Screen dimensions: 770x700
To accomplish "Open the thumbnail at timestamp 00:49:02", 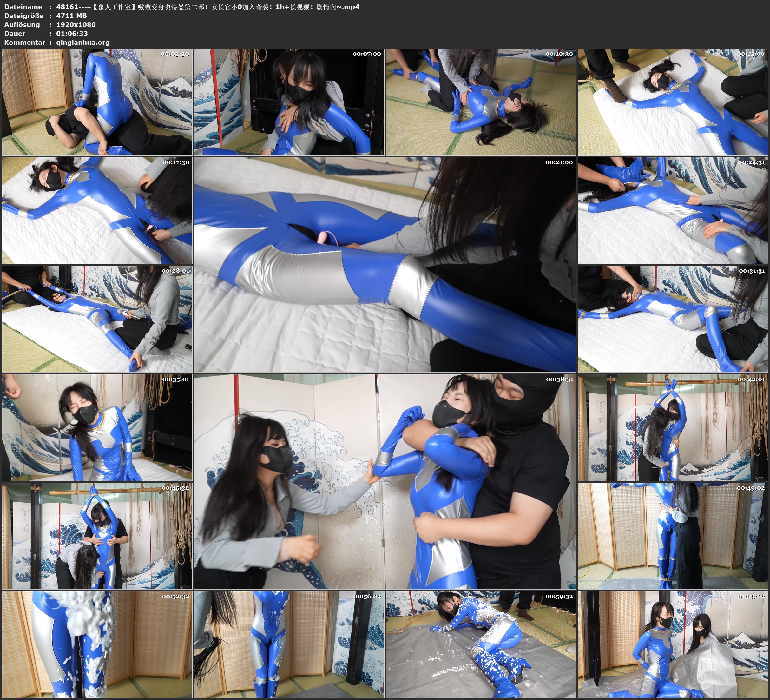I will pyautogui.click(x=673, y=536).
